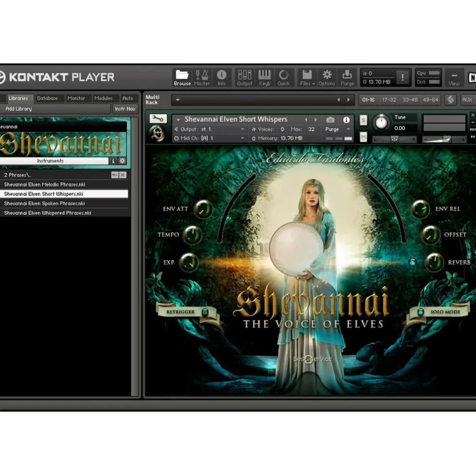Image resolution: width=476 pixels, height=476 pixels.
Task: Mute the instrument with M button
Action: (363, 137)
